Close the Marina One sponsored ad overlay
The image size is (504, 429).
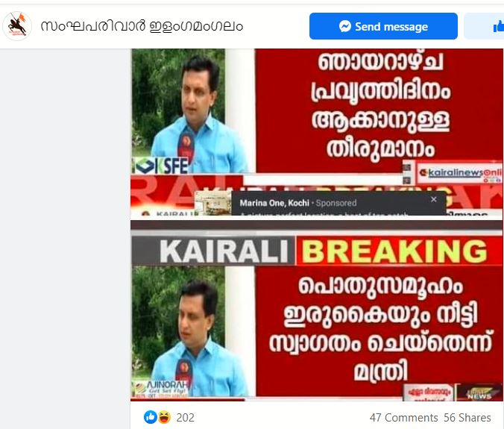(434, 200)
